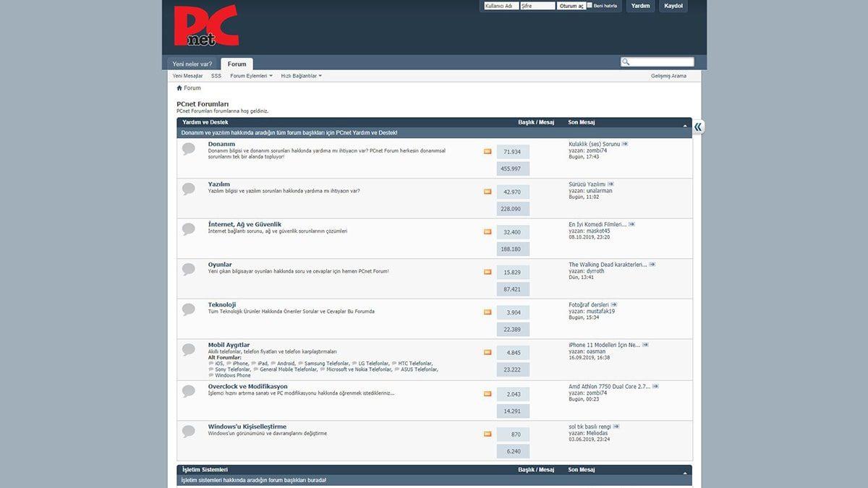Viewport: 868px width, 488px height.
Task: Jump to last post of Kulaklık (ses) Sorunu
Action: point(625,143)
